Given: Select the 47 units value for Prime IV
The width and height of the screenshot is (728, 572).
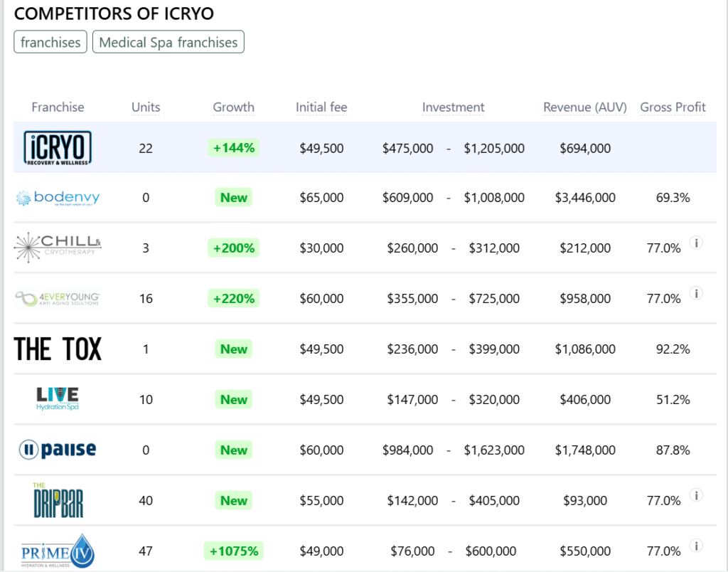Looking at the screenshot, I should coord(146,551).
